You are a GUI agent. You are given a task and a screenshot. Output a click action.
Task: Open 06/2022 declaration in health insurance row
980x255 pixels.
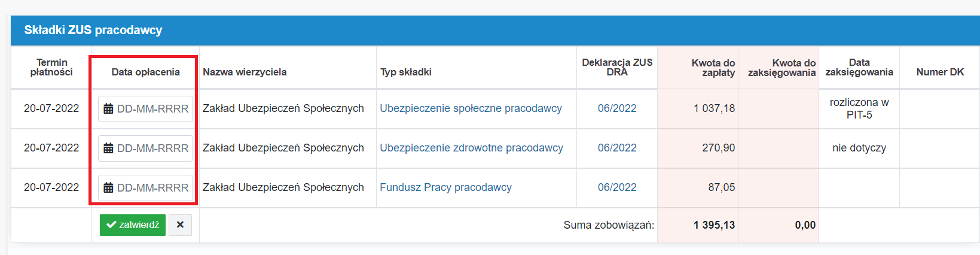617,148
